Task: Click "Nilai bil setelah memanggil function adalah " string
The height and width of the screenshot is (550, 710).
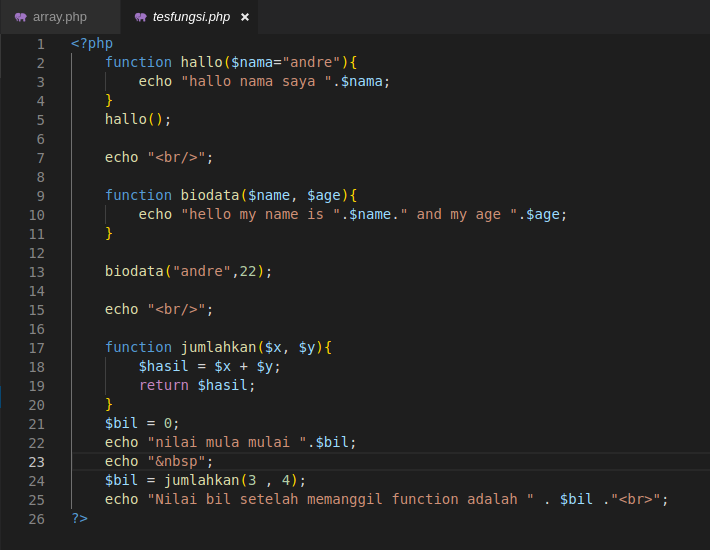Action: [x=341, y=499]
